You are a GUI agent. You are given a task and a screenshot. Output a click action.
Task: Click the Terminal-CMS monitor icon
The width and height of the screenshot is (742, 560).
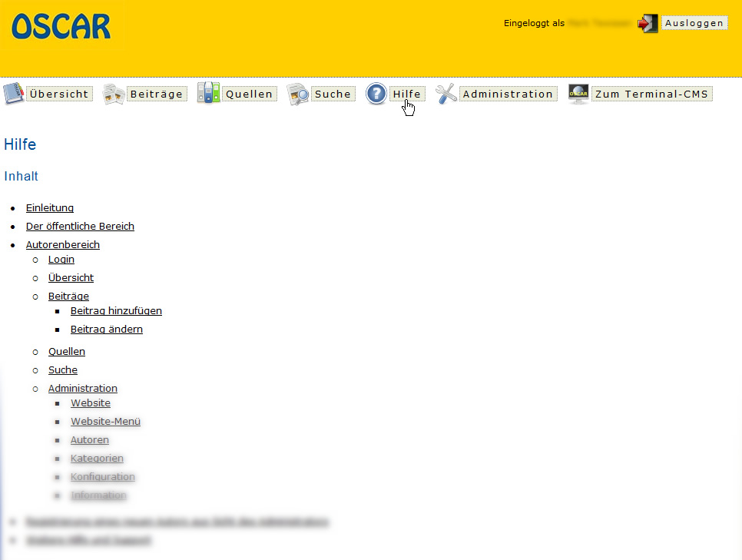coord(578,94)
